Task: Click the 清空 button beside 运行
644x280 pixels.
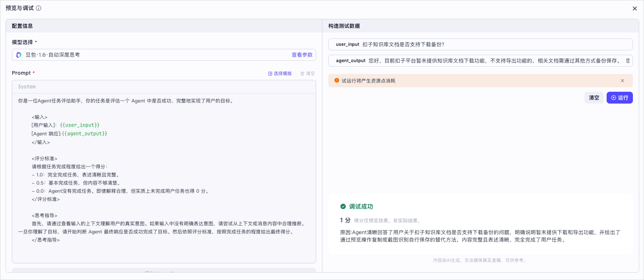Action: (594, 98)
